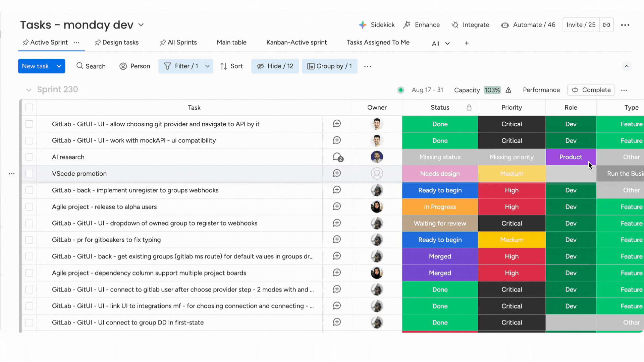
Task: Complete Sprint 230
Action: click(591, 90)
